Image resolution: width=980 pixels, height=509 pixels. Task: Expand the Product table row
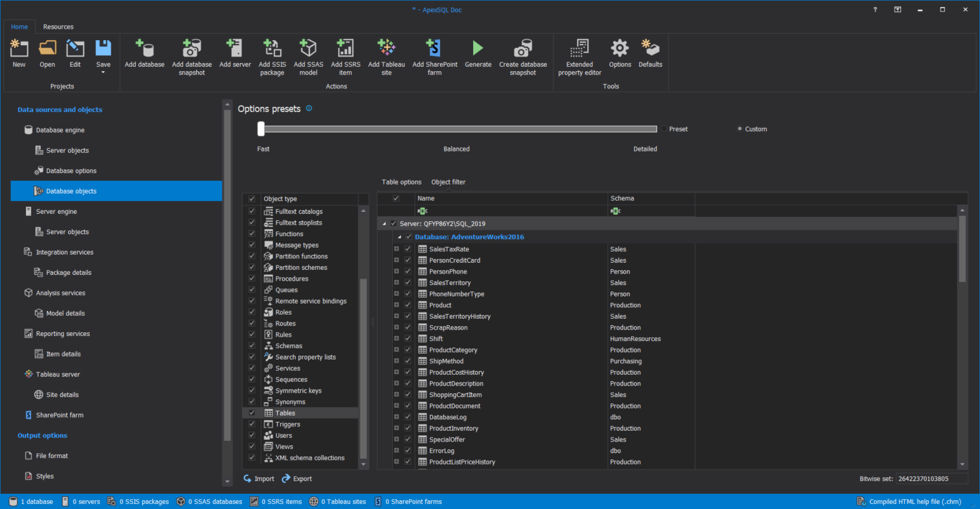396,305
